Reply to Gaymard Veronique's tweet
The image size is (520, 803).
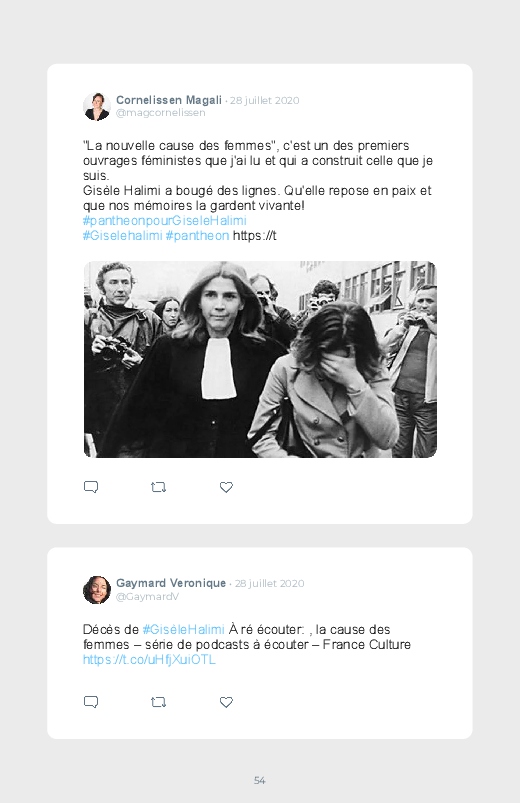(x=91, y=702)
